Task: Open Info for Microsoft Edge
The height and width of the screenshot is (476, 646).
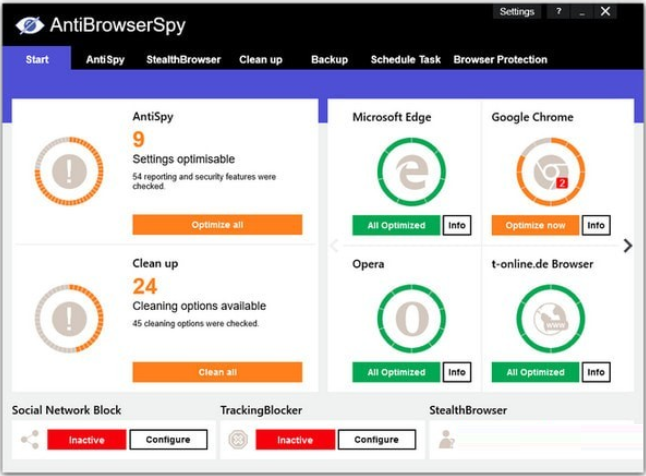Action: point(457,225)
